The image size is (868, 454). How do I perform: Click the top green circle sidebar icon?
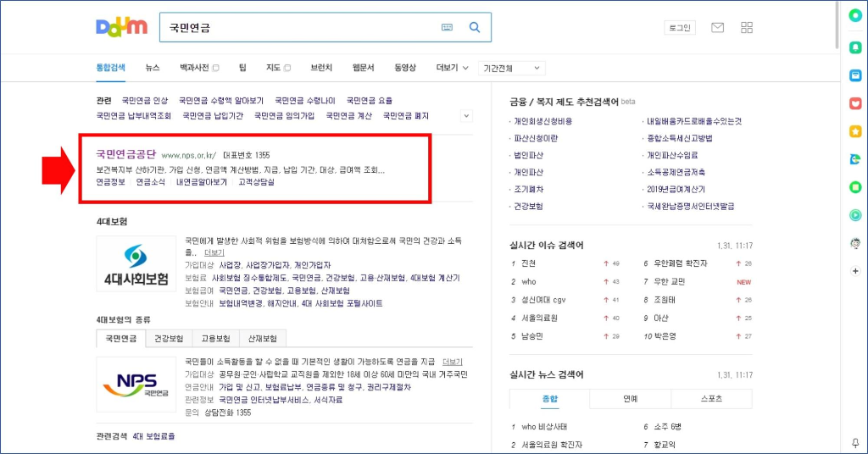[x=855, y=15]
